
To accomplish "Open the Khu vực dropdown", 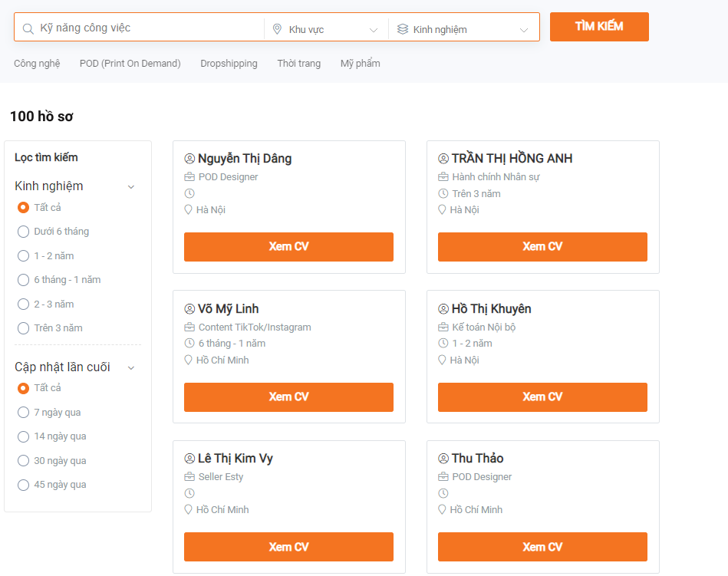I will pos(326,29).
